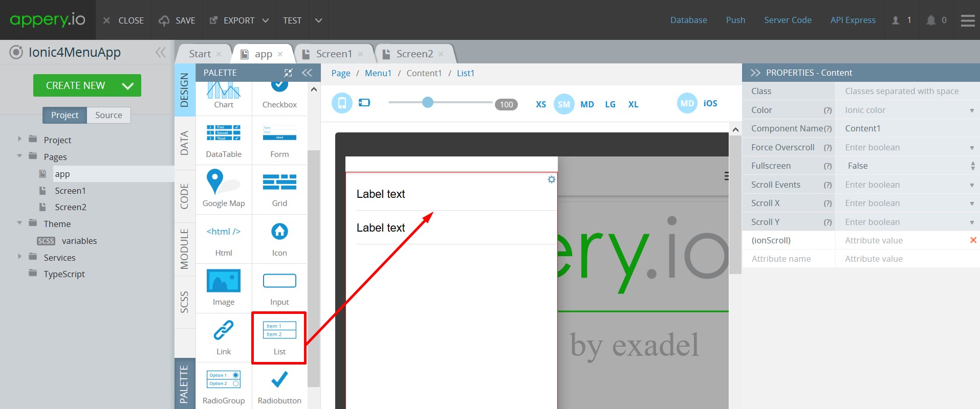Pick the Form palette component
980x409 pixels.
[279, 140]
